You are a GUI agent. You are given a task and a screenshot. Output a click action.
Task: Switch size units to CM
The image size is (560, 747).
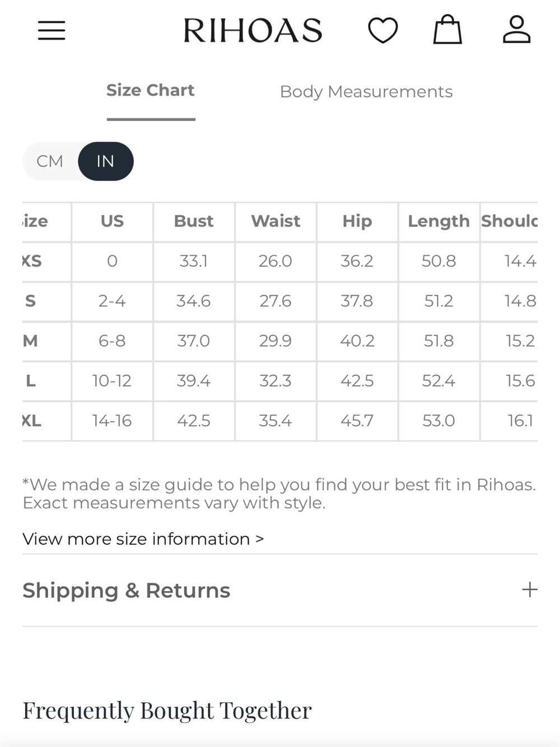50,161
